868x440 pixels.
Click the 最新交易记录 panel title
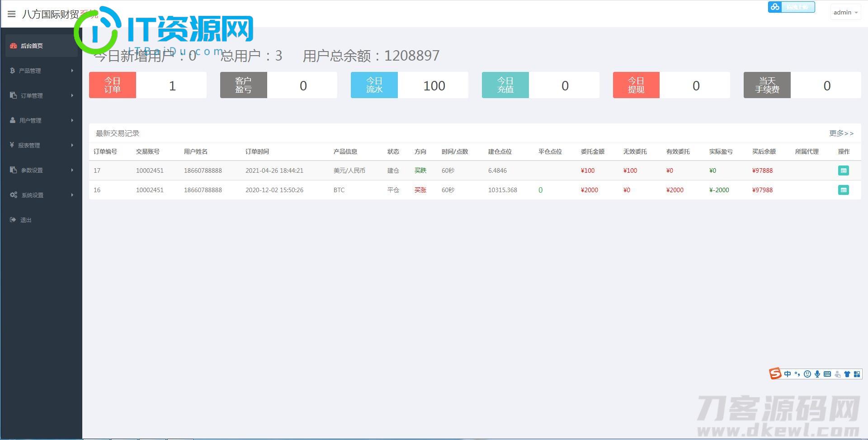[118, 133]
